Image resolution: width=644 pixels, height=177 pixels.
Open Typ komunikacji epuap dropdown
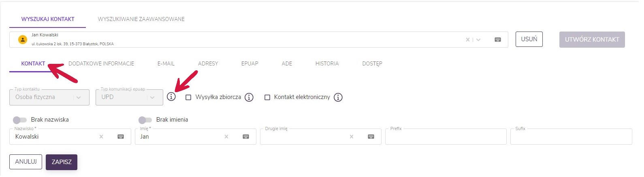point(129,97)
